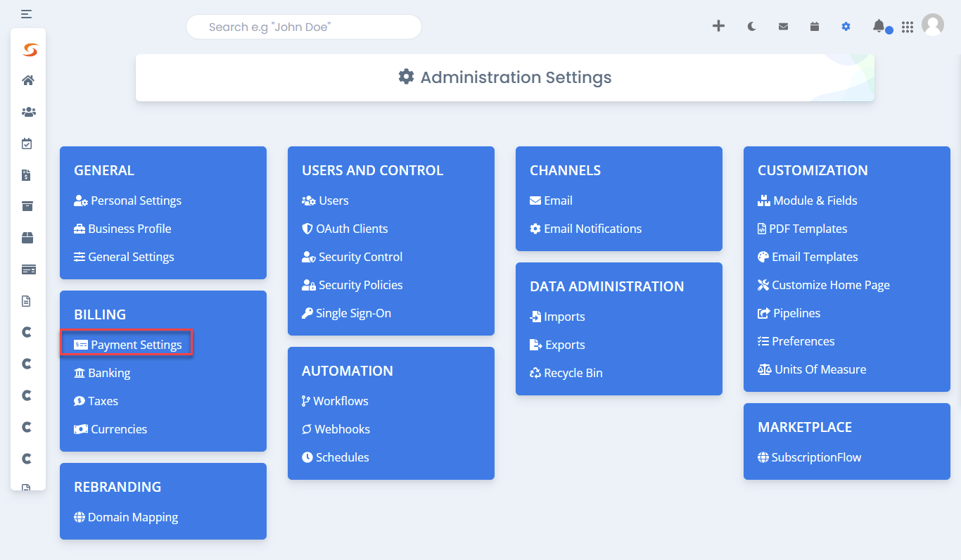Image resolution: width=961 pixels, height=560 pixels.
Task: Click the orange SubscriptionFlow logo
Action: (29, 49)
